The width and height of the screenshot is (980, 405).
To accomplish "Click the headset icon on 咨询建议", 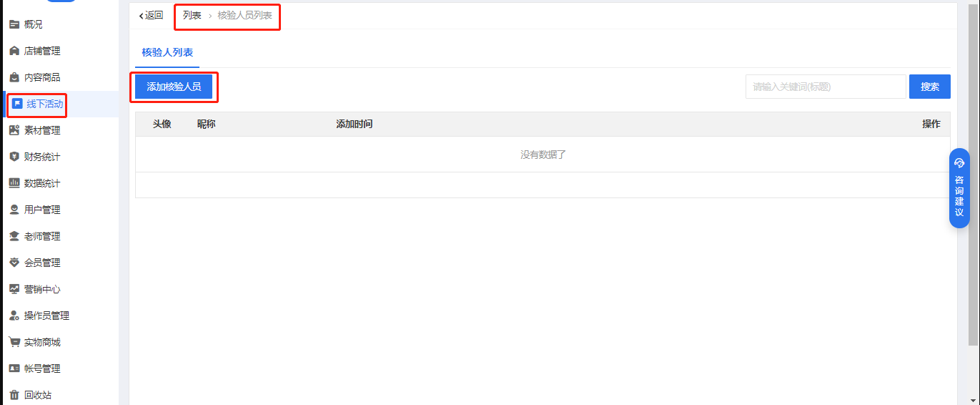I will (x=959, y=163).
